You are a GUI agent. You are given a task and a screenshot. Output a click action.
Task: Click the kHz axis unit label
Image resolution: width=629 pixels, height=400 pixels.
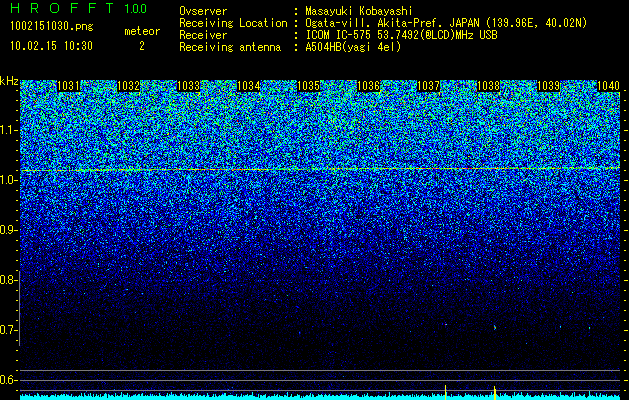tap(9, 81)
